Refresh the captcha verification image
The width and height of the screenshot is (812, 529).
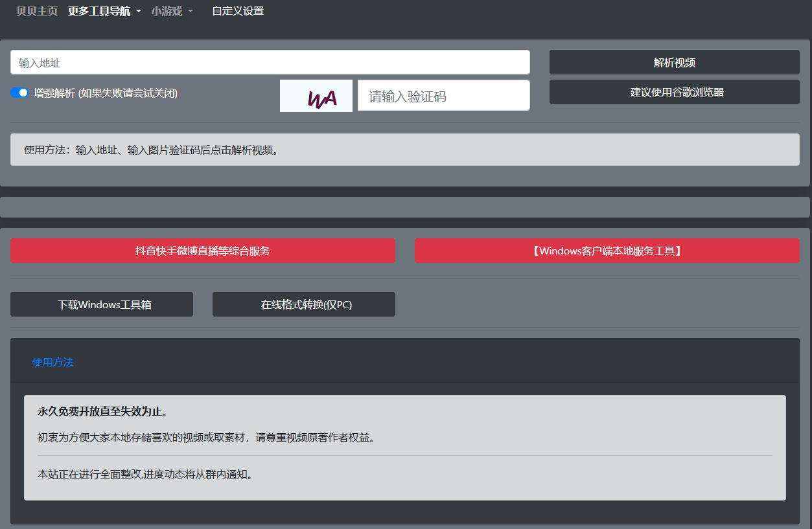coord(316,96)
